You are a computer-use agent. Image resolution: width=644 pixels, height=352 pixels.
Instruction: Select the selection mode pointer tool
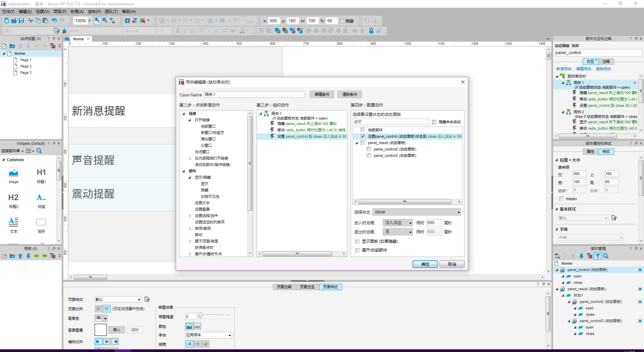click(x=97, y=21)
